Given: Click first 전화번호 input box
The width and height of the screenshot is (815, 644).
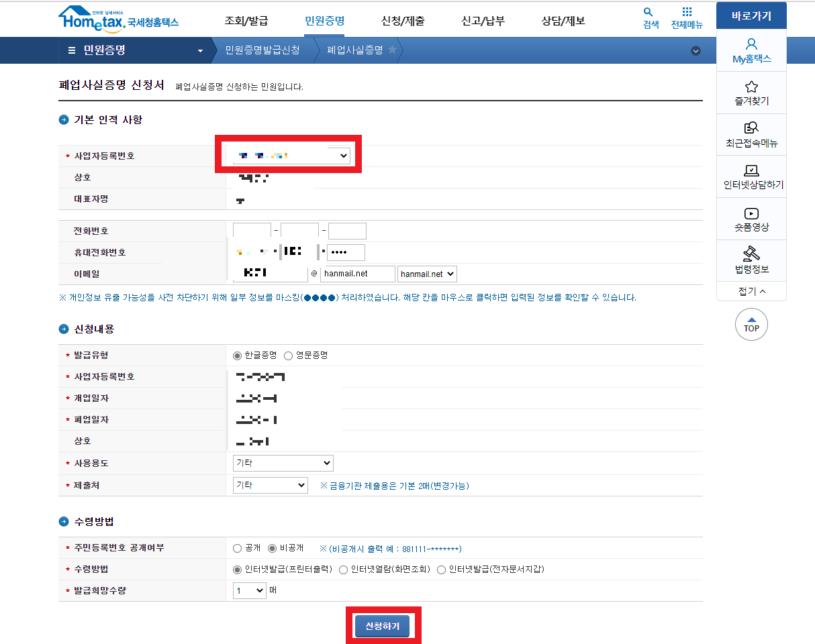Looking at the screenshot, I should coord(252,231).
